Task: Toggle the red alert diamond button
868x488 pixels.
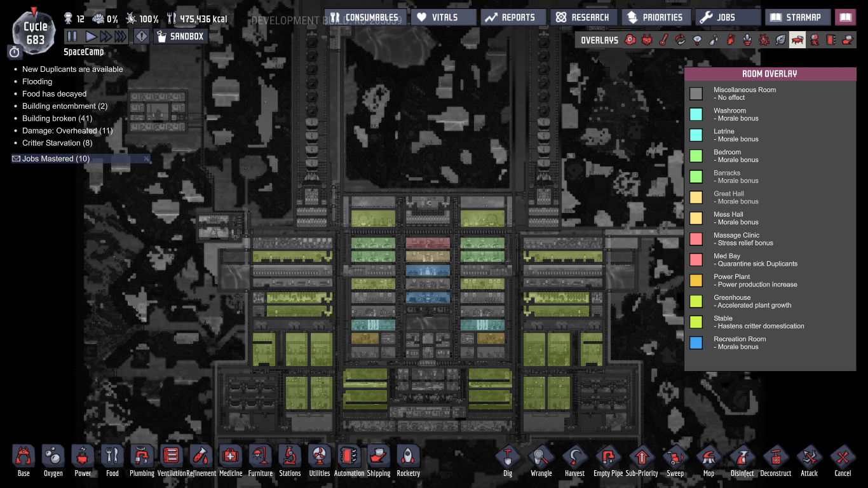Action: click(x=141, y=36)
